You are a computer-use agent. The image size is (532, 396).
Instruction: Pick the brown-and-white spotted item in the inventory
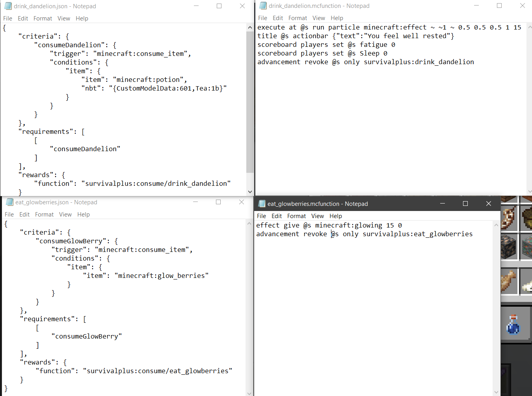(x=508, y=218)
